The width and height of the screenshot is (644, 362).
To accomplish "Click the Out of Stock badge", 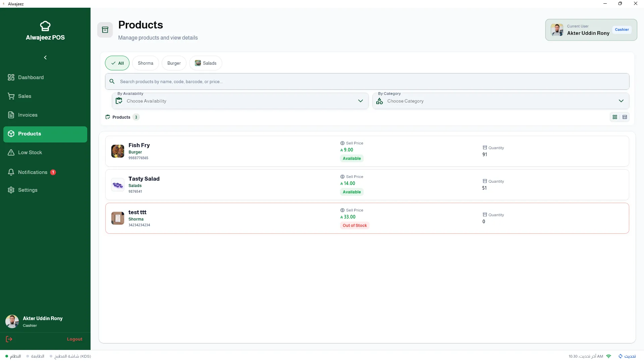I will (355, 226).
